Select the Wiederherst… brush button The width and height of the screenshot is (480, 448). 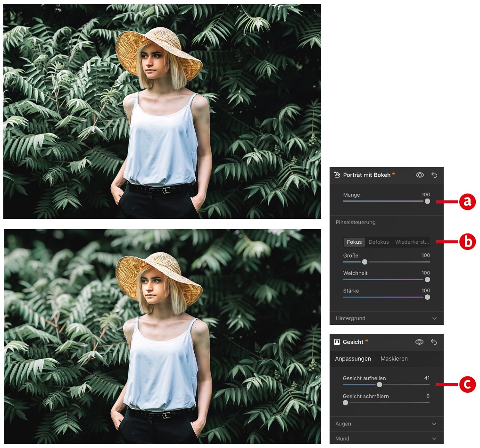click(x=412, y=242)
